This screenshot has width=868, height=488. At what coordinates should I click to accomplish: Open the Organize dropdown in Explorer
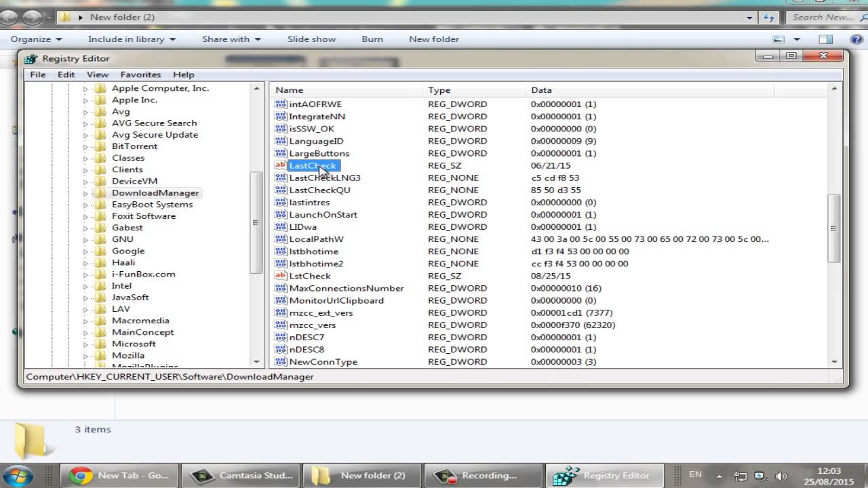tap(36, 39)
